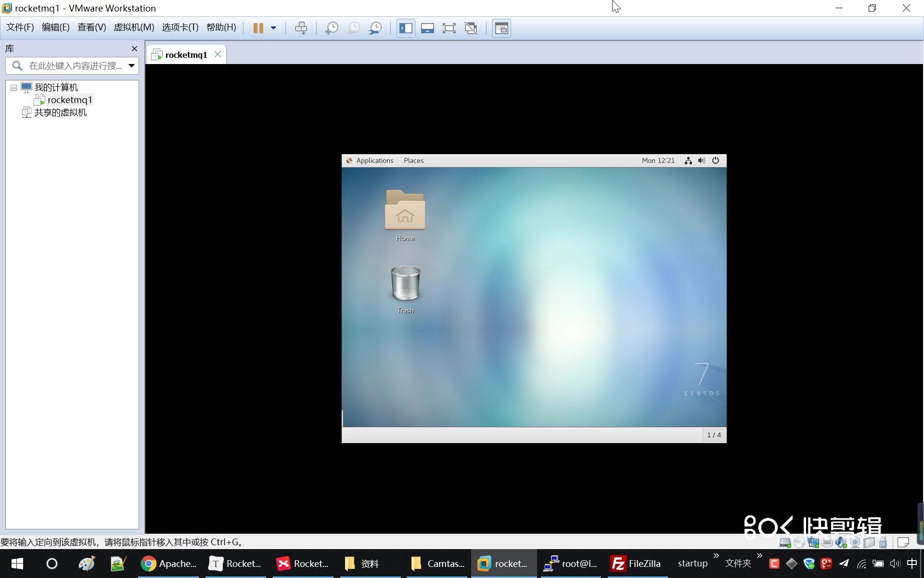This screenshot has height=578, width=924.
Task: Click the library search input field
Action: 75,66
